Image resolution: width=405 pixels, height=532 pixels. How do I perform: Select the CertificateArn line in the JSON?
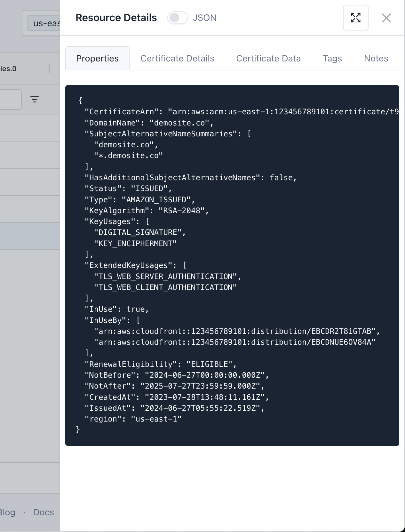coord(242,111)
